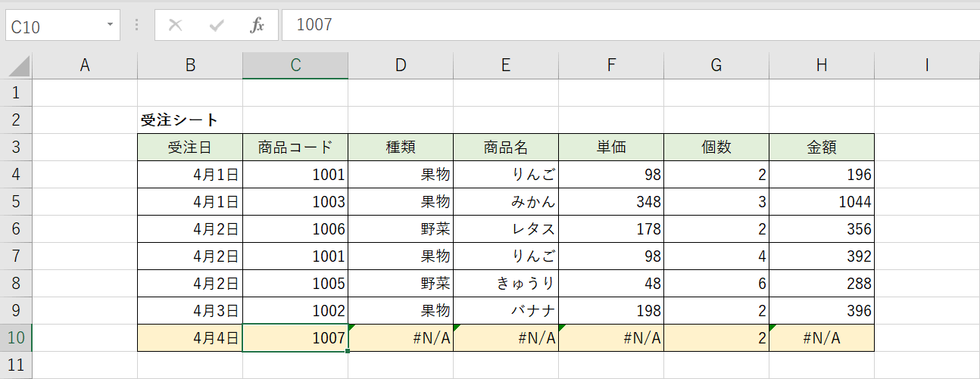Viewport: 980px width, 379px height.
Task: Select product code cell 1006
Action: tap(295, 229)
